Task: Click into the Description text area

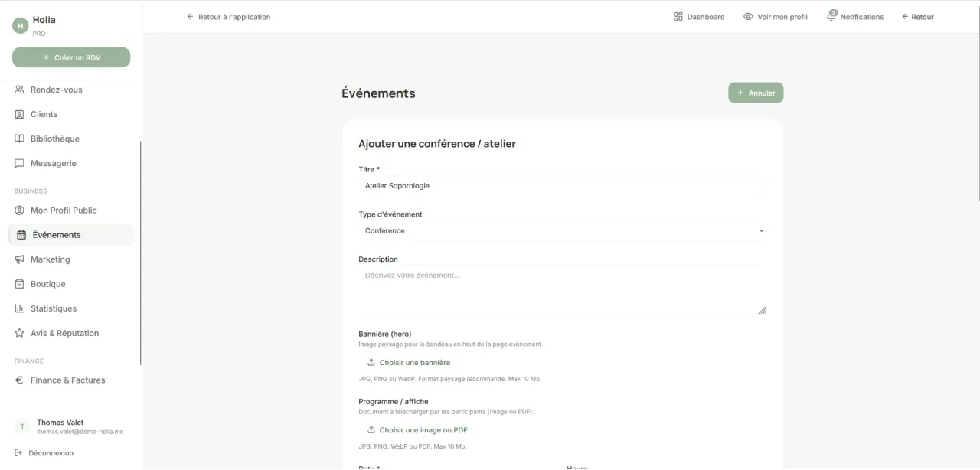Action: coord(563,290)
